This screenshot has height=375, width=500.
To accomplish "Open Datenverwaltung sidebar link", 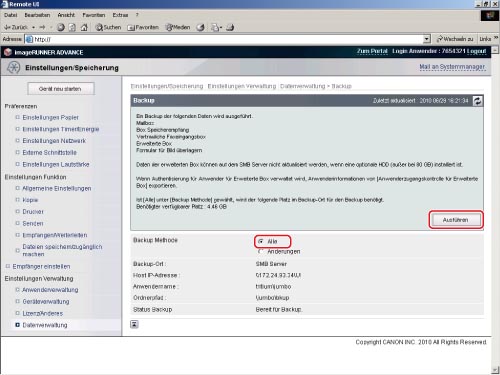I will click(x=45, y=325).
